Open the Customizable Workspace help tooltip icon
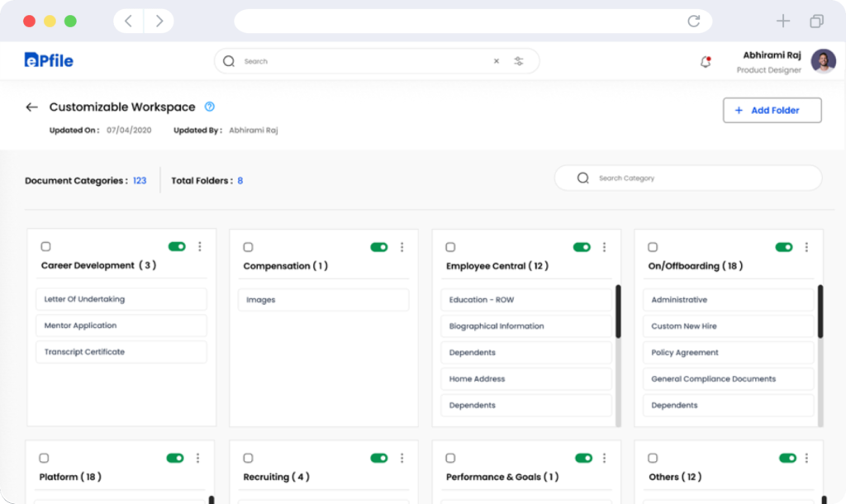 (209, 107)
